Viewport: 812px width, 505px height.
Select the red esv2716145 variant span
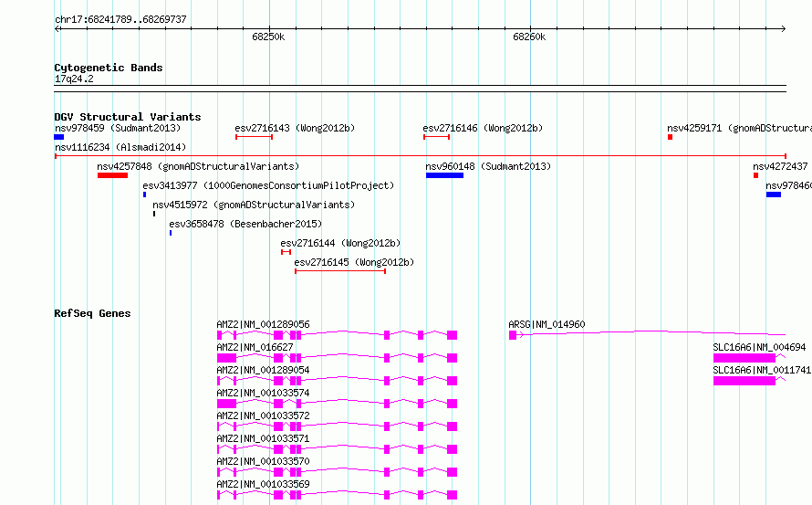click(340, 271)
